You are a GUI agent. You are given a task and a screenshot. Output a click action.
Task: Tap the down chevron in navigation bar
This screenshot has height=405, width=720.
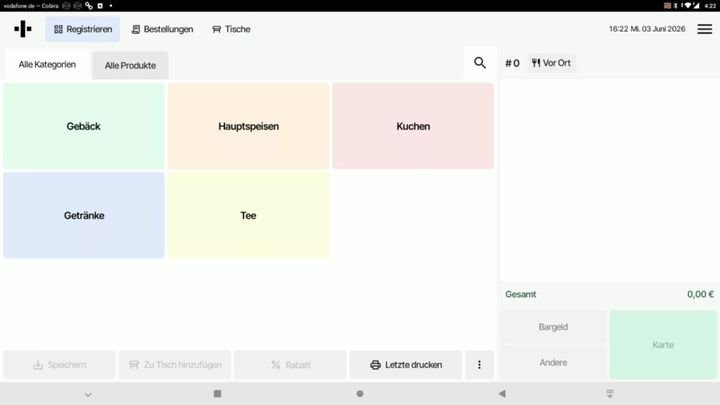[88, 394]
